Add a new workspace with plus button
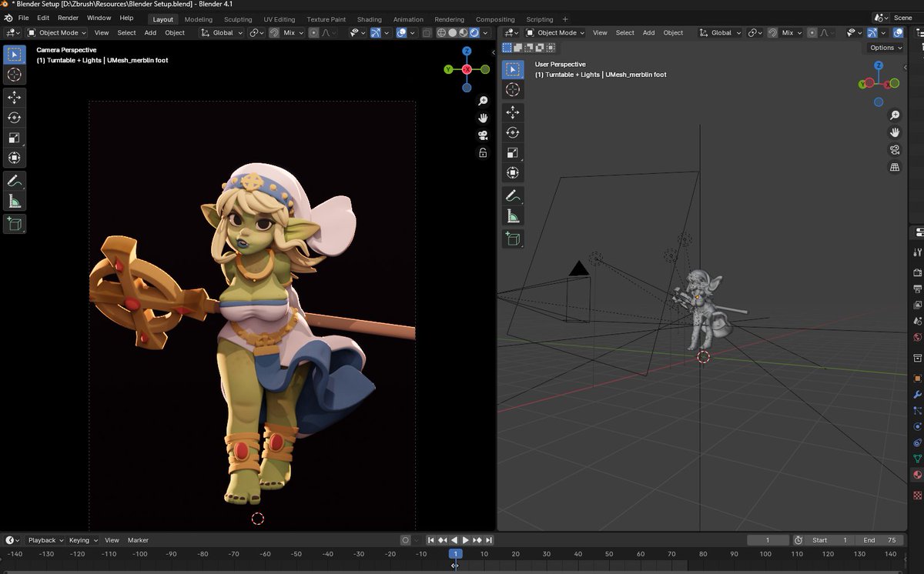 (565, 19)
